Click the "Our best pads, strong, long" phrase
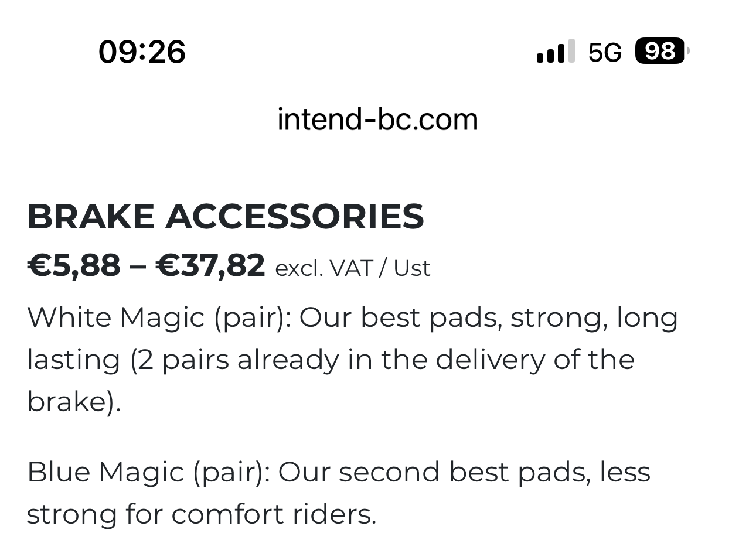This screenshot has width=756, height=550. click(489, 317)
